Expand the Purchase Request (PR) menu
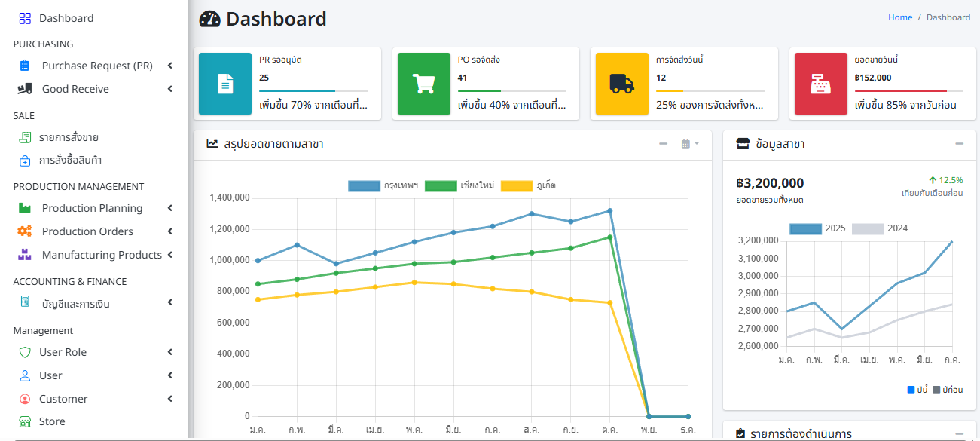 [96, 66]
